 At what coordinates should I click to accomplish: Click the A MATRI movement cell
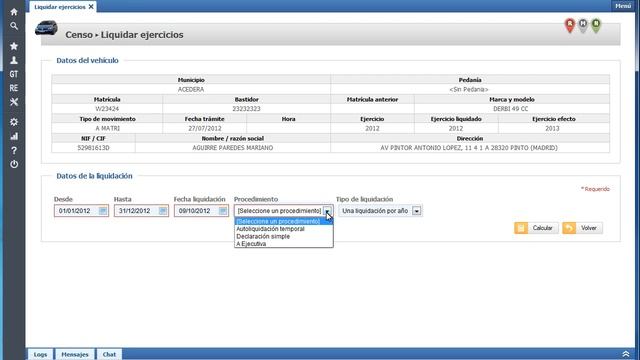107,128
